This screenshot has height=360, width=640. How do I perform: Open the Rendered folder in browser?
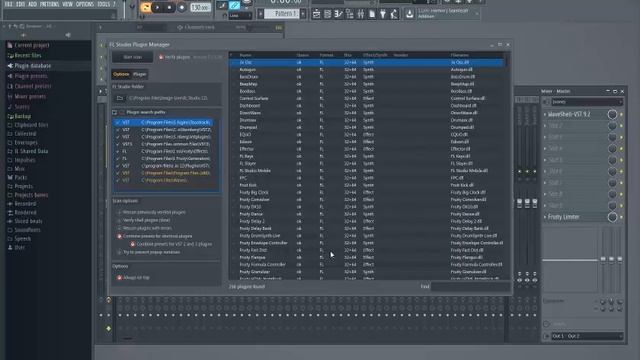25,212
